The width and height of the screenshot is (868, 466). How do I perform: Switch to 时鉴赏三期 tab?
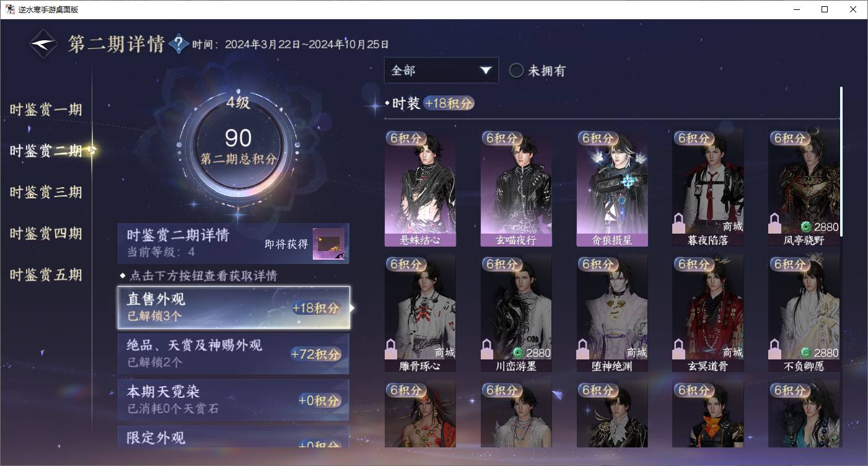click(46, 192)
